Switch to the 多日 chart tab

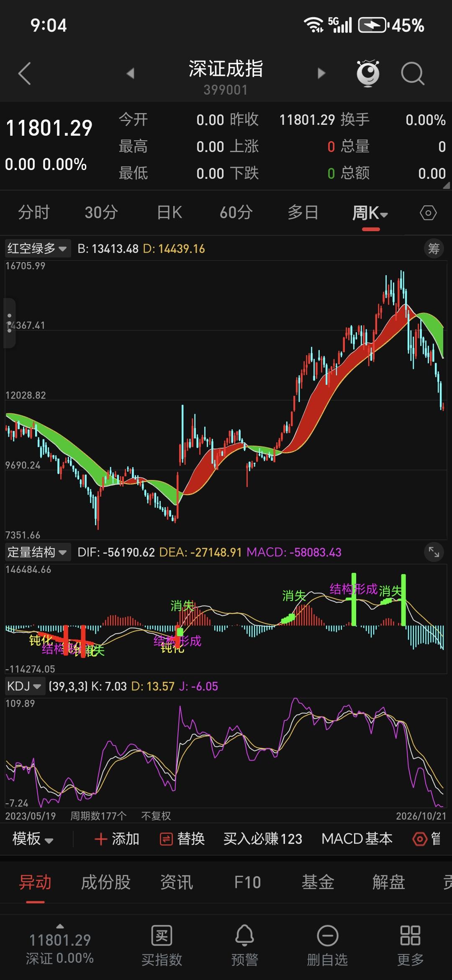tap(303, 213)
